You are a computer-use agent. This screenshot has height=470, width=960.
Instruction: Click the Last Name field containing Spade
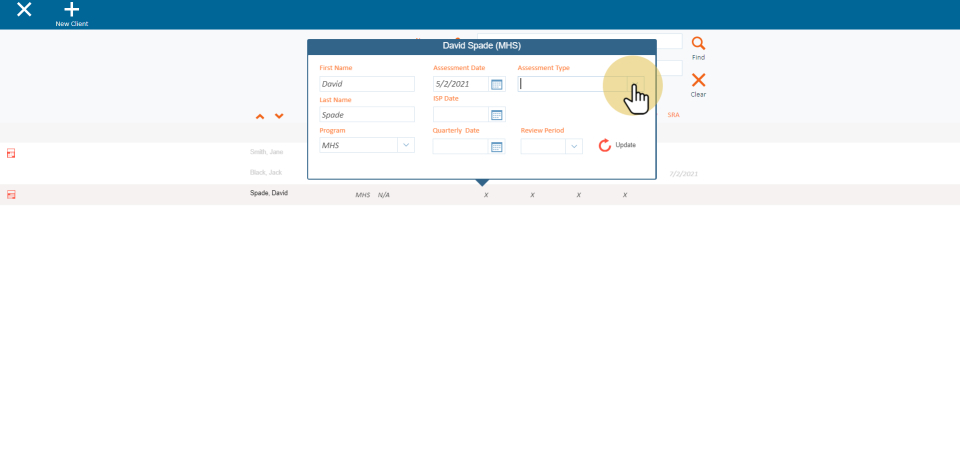click(x=366, y=115)
